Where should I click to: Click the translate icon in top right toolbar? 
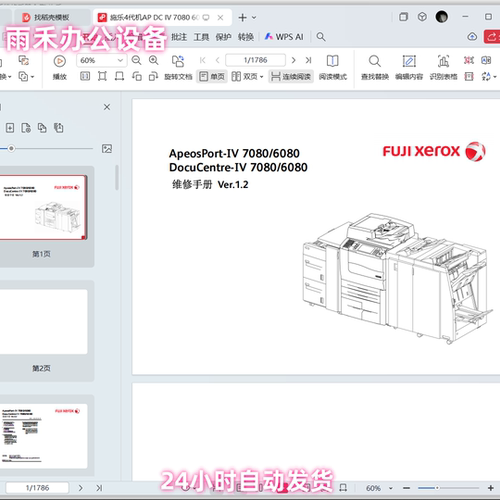click(486, 60)
